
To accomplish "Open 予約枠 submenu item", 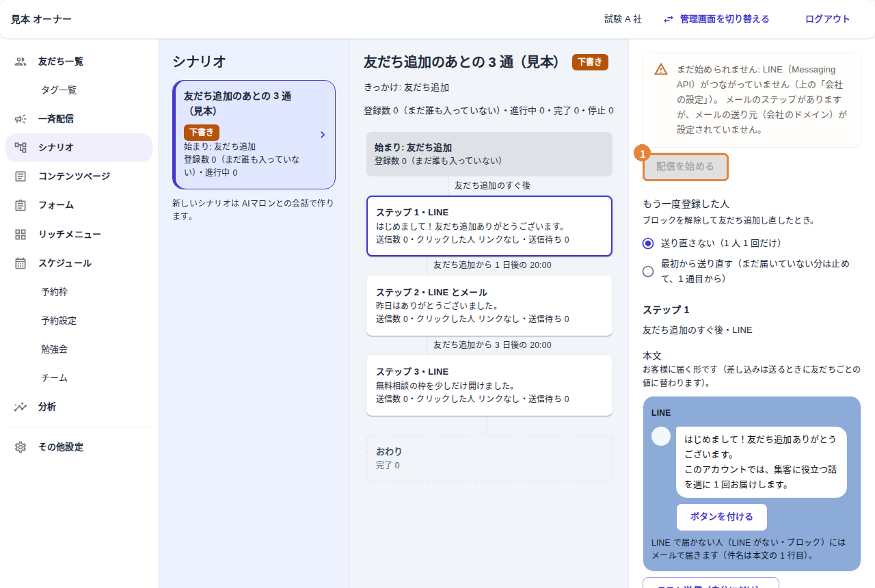I will (54, 292).
